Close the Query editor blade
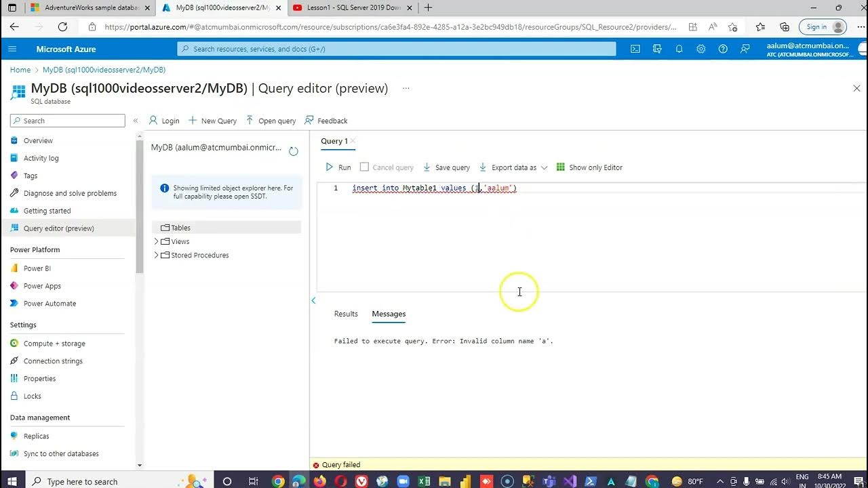Viewport: 868px width, 488px height. (856, 88)
